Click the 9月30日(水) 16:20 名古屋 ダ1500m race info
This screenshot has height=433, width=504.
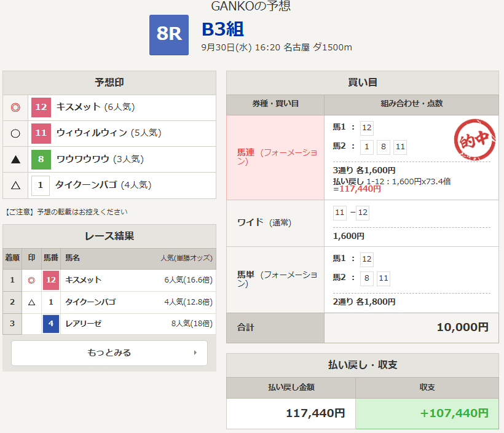tap(277, 47)
